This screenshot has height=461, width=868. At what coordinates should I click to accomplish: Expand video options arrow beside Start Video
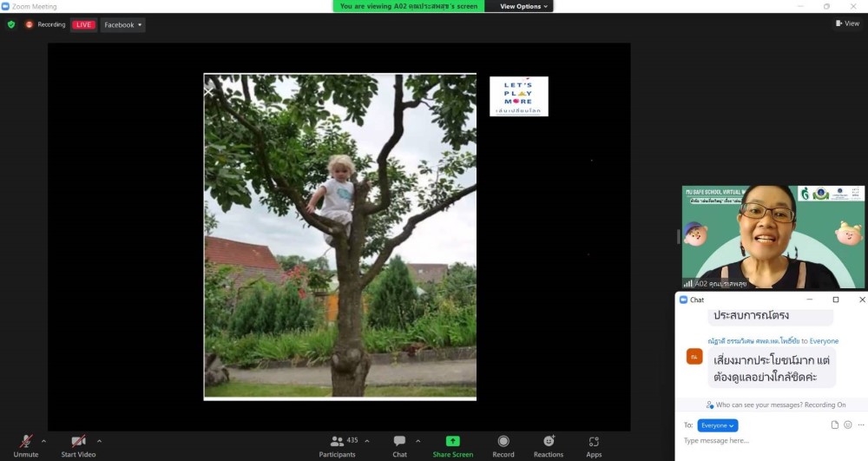coord(99,441)
